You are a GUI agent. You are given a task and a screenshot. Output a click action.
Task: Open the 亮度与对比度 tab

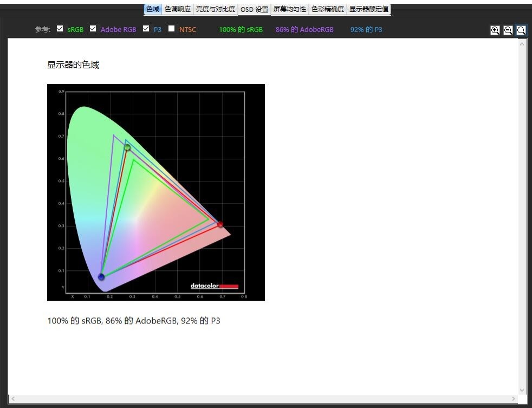tap(216, 9)
